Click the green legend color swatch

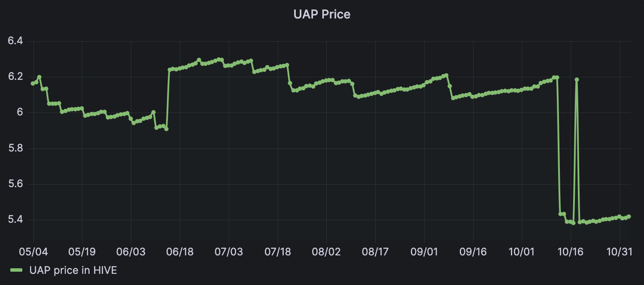point(17,270)
